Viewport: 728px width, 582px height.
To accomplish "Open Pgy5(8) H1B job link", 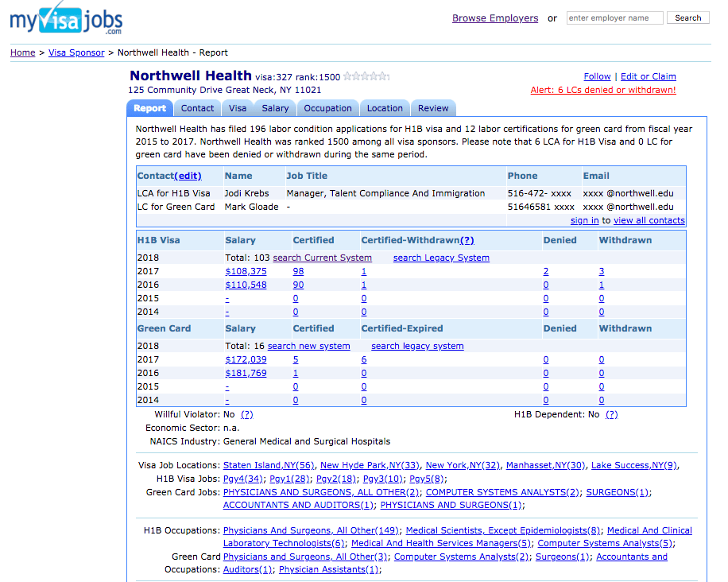I will pyautogui.click(x=427, y=479).
